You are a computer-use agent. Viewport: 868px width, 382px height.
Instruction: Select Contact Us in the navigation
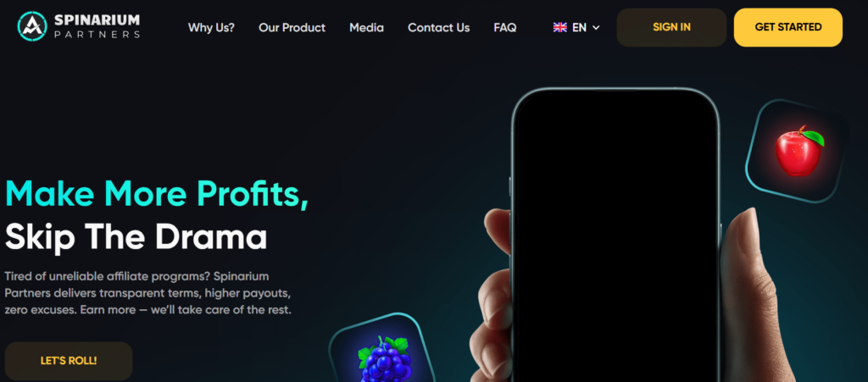(x=438, y=28)
